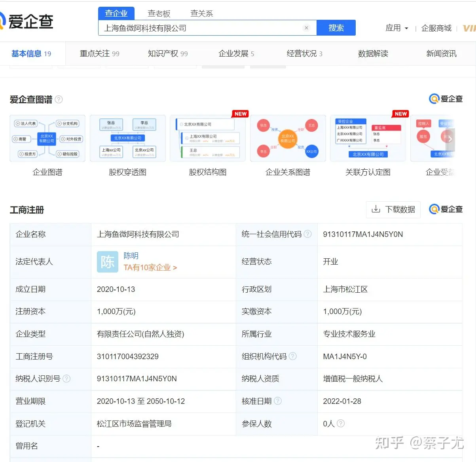Open the 应用 dropdown menu

(x=397, y=28)
